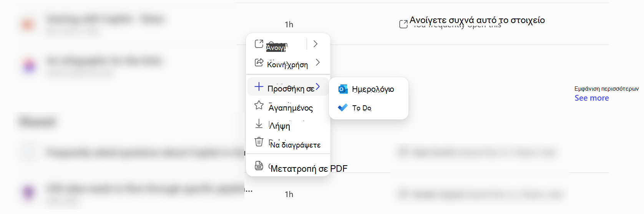Click the trash can delete icon

point(259,142)
